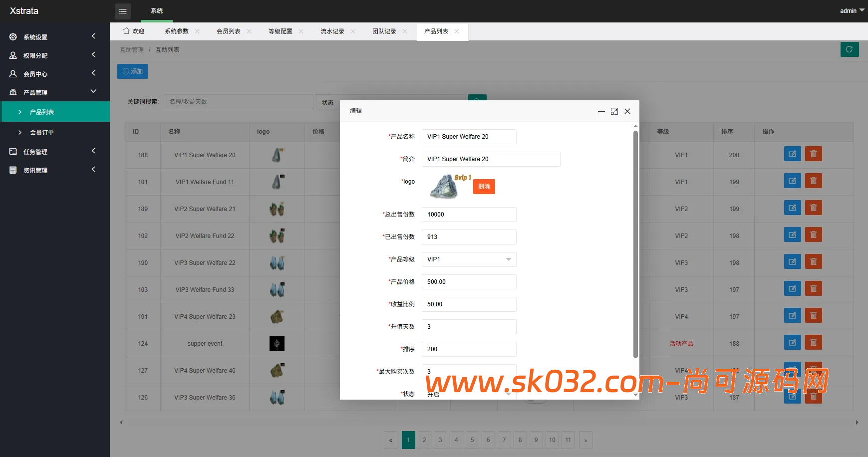Click the dialog's vertical scrollbar

coord(635,244)
